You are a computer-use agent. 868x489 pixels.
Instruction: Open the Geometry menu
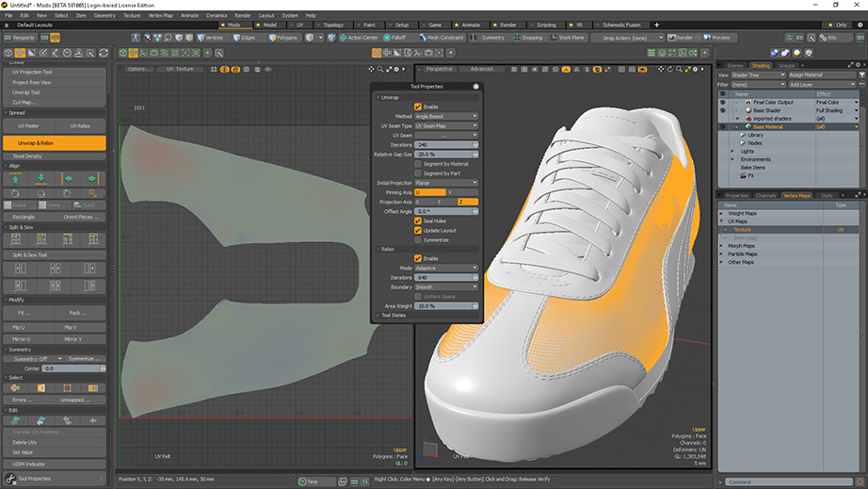click(x=104, y=15)
